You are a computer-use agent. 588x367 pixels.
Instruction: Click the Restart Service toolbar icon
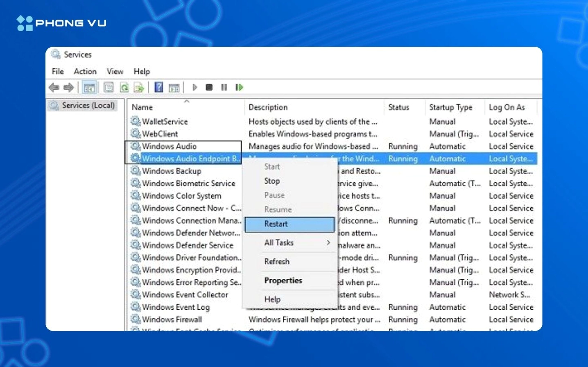coord(239,87)
